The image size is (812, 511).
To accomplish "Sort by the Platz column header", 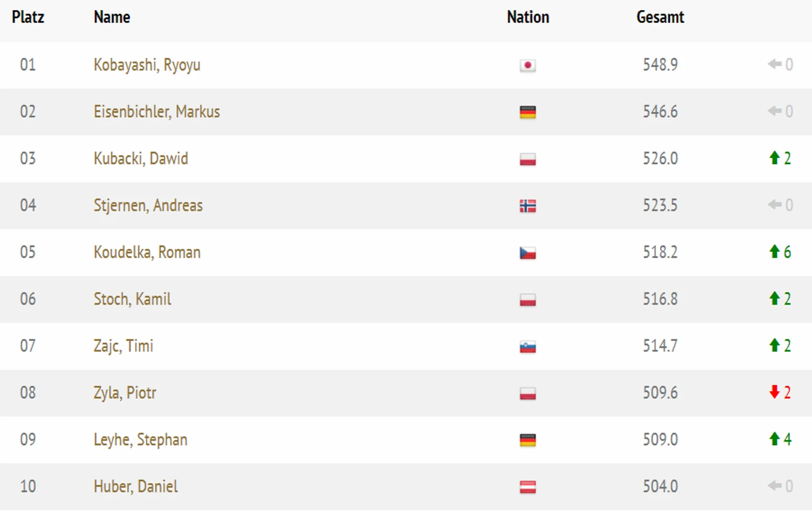I will tap(28, 17).
